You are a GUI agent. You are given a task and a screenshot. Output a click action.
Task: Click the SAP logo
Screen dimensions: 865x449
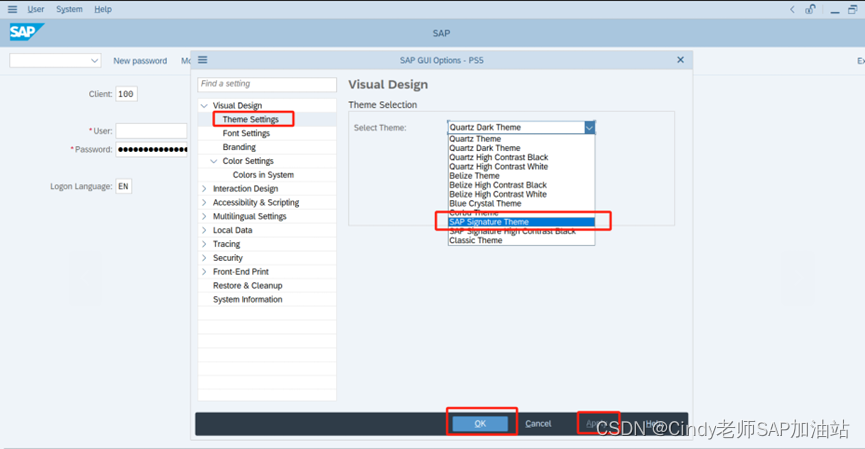[x=26, y=32]
